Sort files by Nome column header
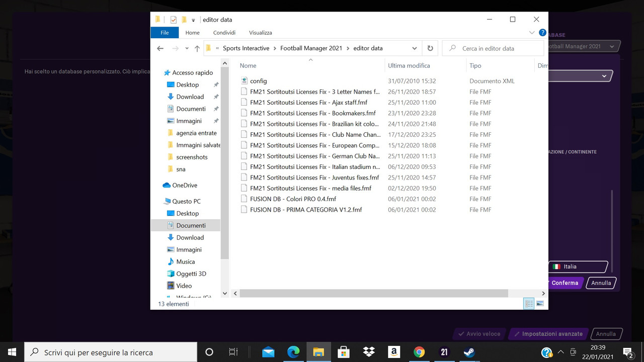This screenshot has height=362, width=644. coord(248,66)
